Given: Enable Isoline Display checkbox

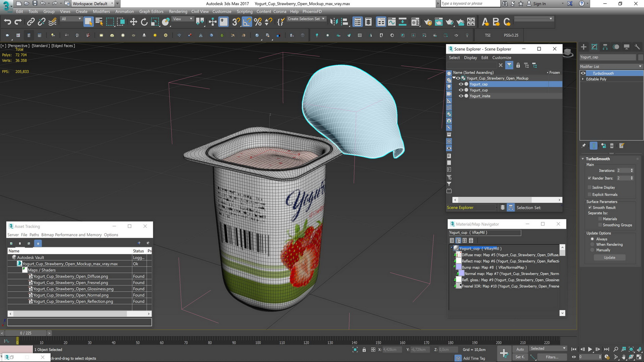Looking at the screenshot, I should pyautogui.click(x=589, y=187).
